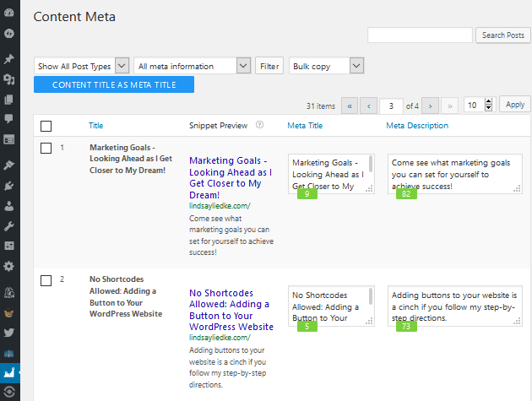
Task: Go to next page of results
Action: pyautogui.click(x=430, y=106)
